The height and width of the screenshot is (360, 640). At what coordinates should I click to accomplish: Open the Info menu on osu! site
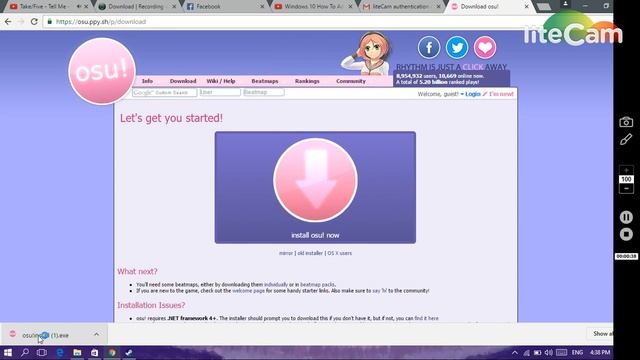[x=147, y=81]
